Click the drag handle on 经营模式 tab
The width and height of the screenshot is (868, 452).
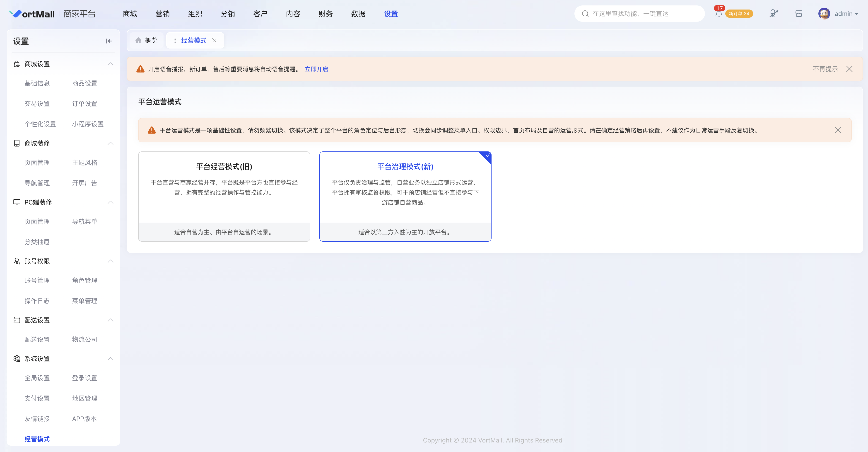(175, 41)
